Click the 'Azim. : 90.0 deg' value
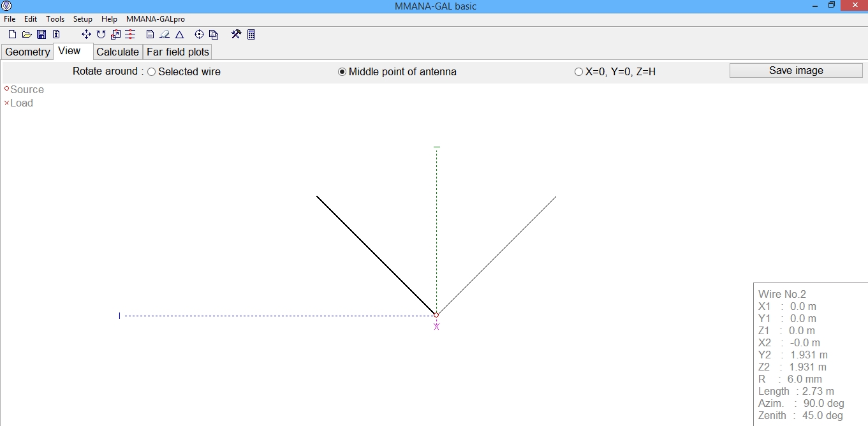This screenshot has height=426, width=868. click(x=801, y=403)
